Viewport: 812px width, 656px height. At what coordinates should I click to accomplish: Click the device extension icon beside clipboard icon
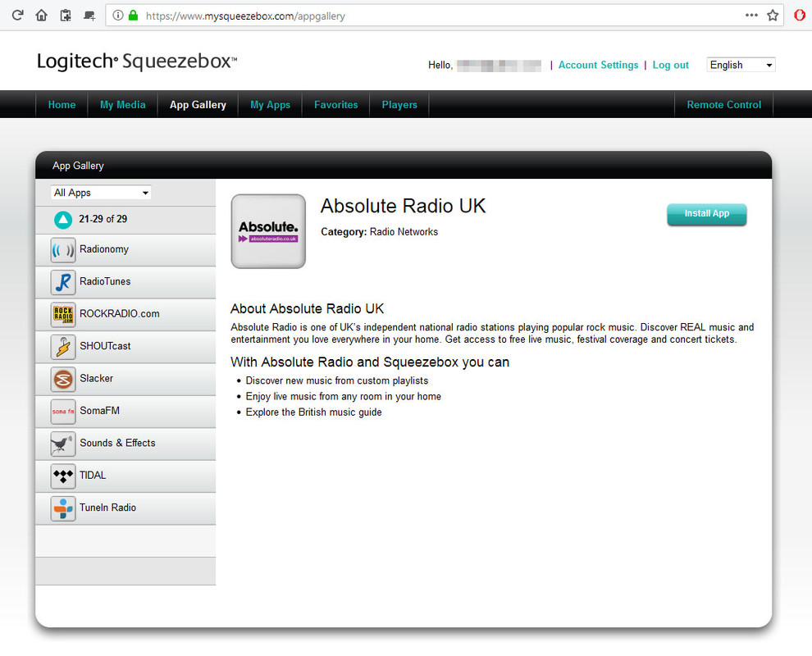click(x=89, y=16)
